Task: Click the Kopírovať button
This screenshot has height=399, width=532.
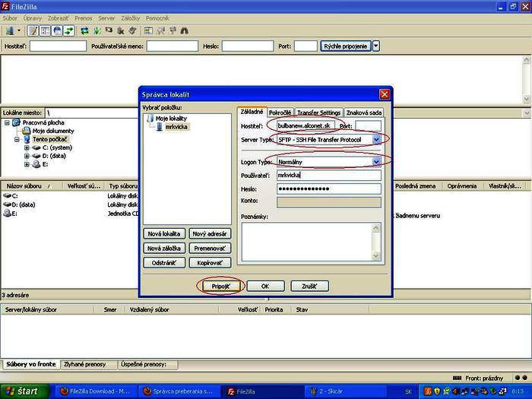Action: [210, 263]
